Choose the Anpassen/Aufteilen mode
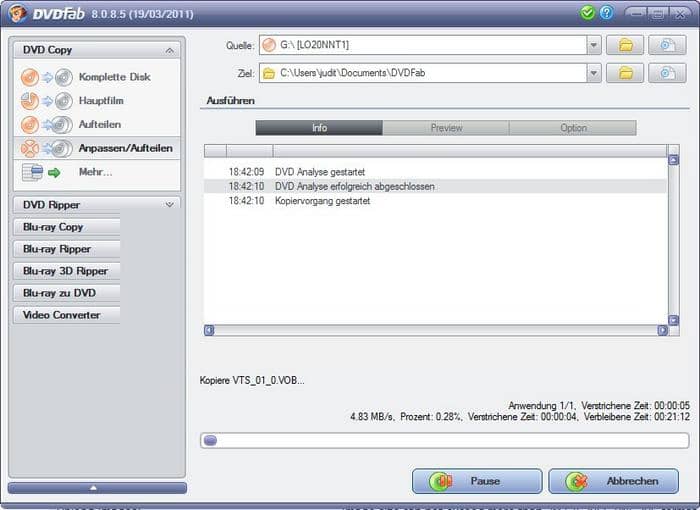 tap(97, 148)
